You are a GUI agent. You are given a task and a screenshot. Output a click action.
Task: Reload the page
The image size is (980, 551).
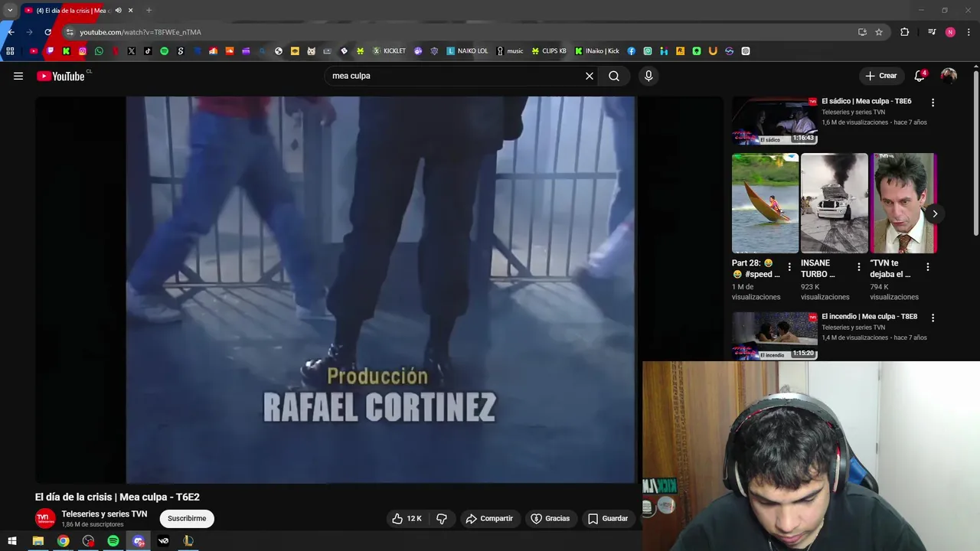coord(47,32)
